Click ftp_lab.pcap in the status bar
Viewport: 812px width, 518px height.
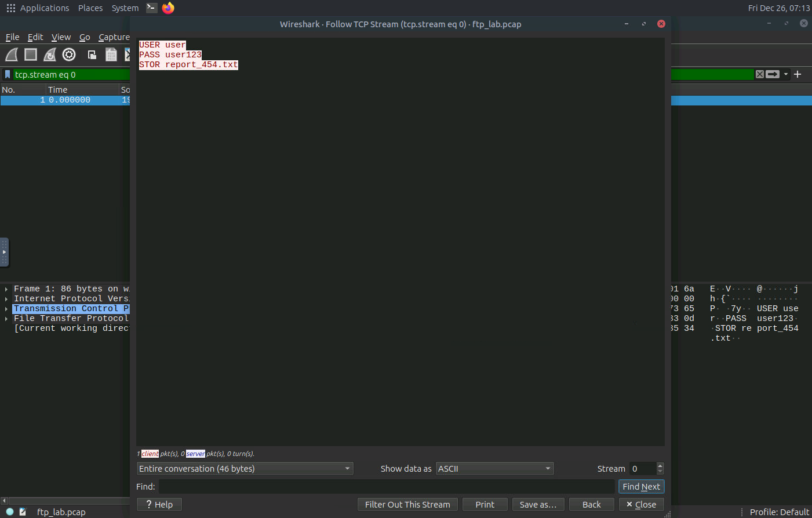[61, 512]
